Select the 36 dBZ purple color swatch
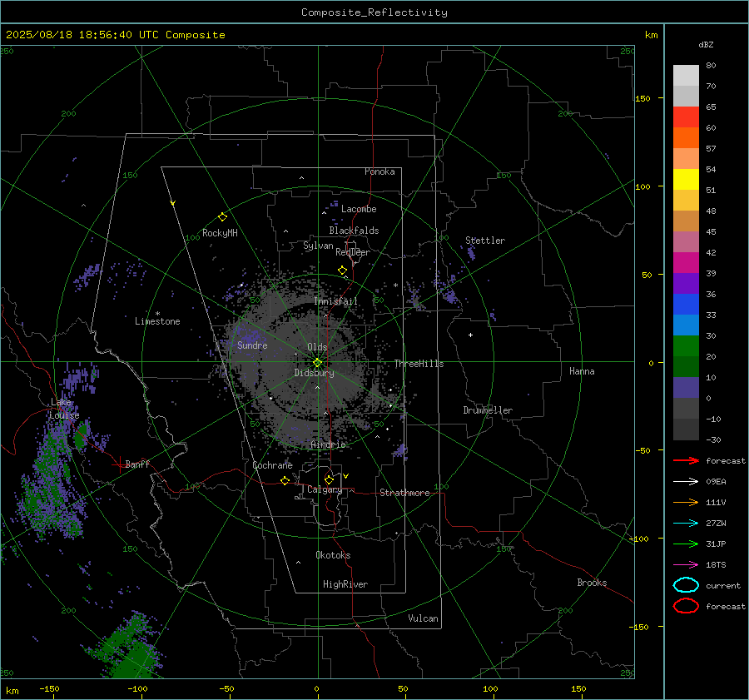The height and width of the screenshot is (700, 749). 686,283
